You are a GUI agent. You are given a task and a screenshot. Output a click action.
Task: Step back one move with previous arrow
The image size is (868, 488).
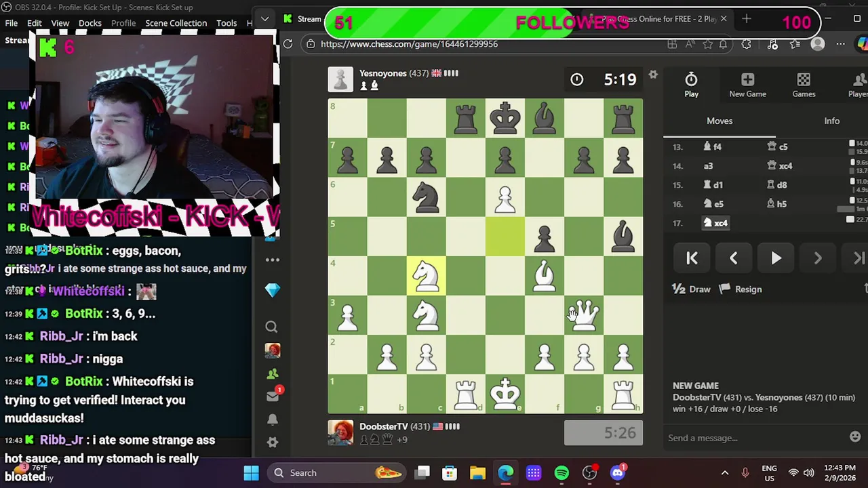click(734, 258)
